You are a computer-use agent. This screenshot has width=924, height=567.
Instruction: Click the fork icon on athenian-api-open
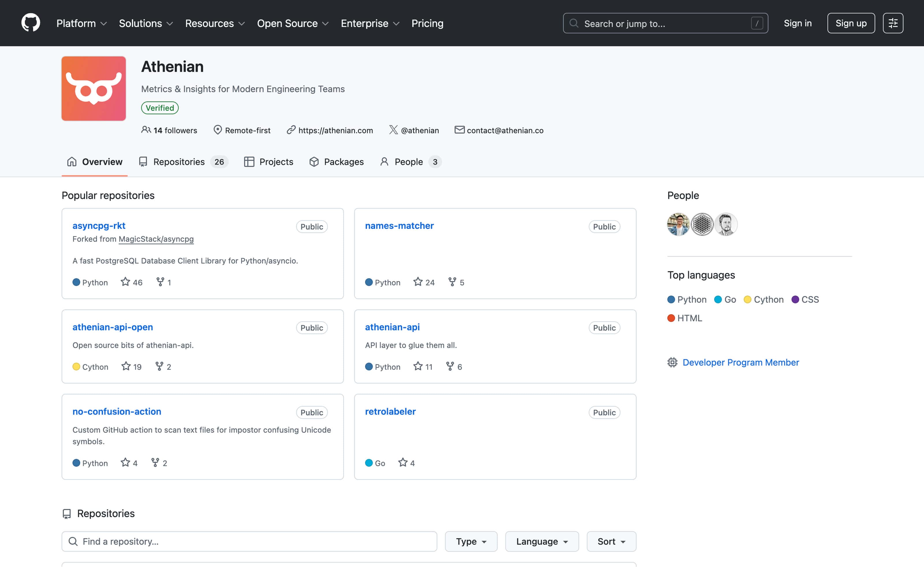coord(159,366)
